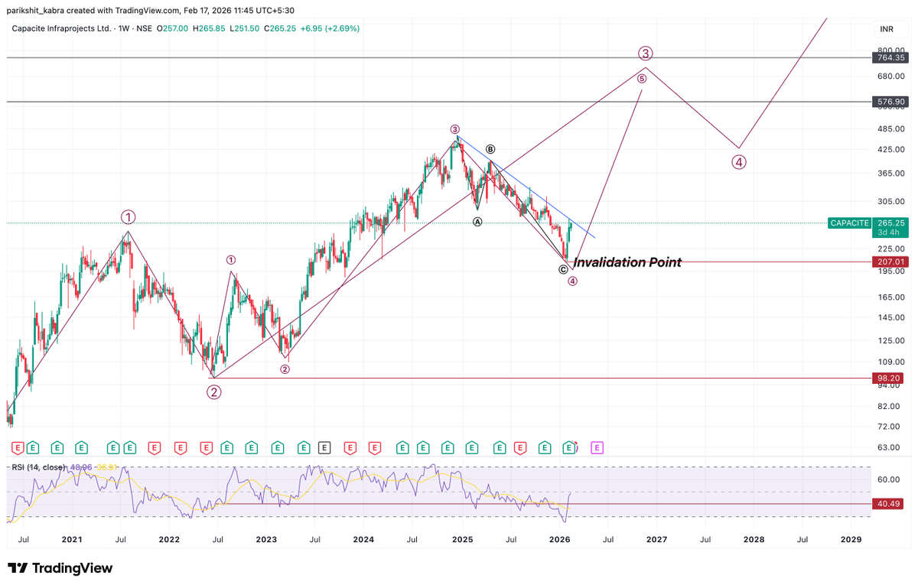Click the CAPACITE symbol tag on price scale
The height and width of the screenshot is (588, 918).
tap(849, 223)
